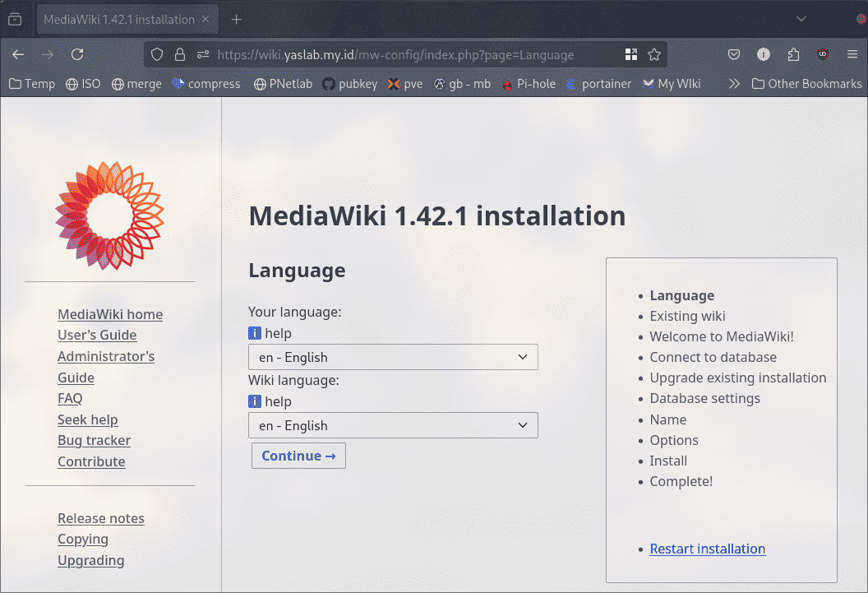The width and height of the screenshot is (868, 593).
Task: Open the ISO bookmark
Action: click(83, 84)
